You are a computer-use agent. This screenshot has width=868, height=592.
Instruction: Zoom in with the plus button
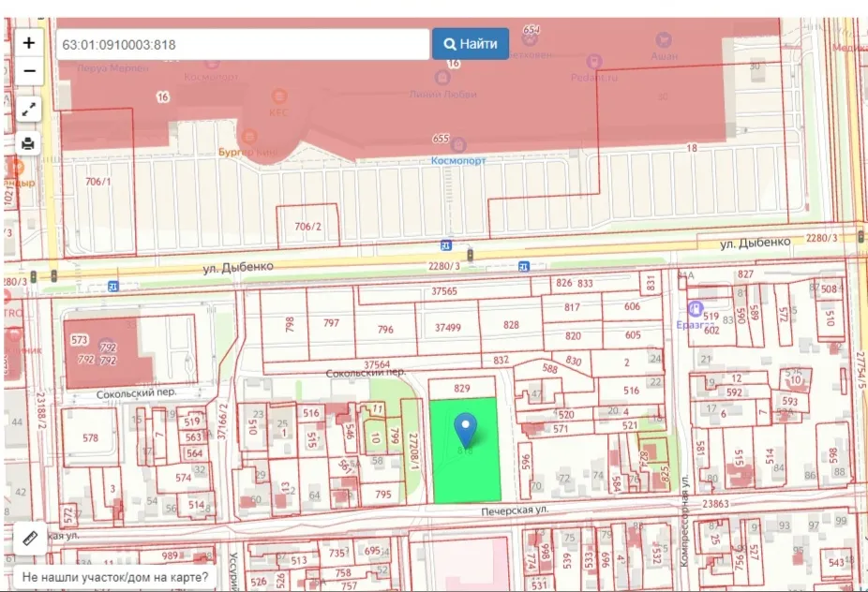pos(29,43)
